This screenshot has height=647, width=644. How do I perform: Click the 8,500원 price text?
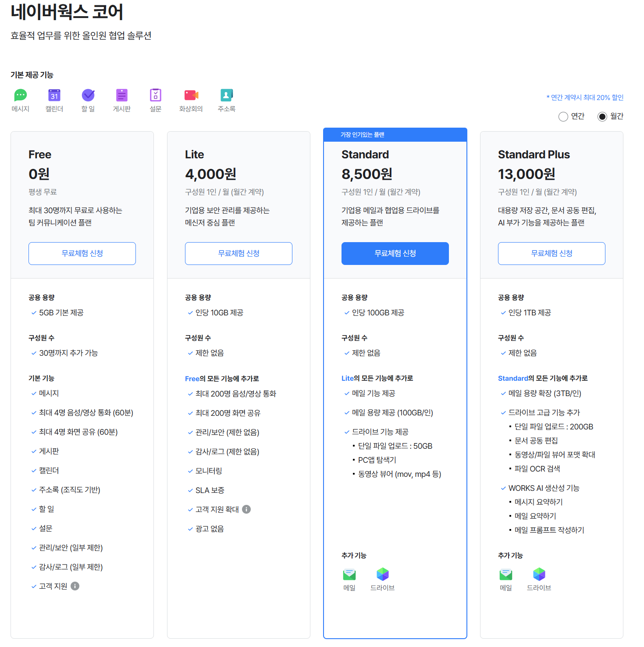pos(367,174)
